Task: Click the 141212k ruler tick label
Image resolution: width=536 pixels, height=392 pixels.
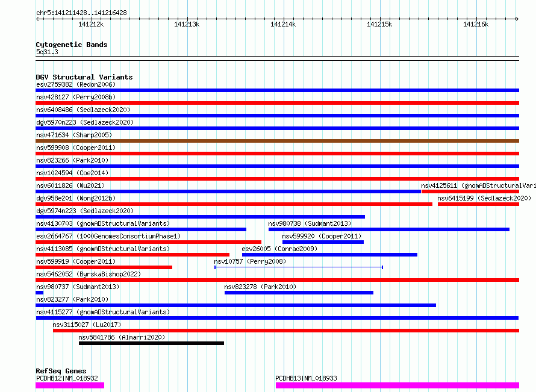Action: [91, 24]
